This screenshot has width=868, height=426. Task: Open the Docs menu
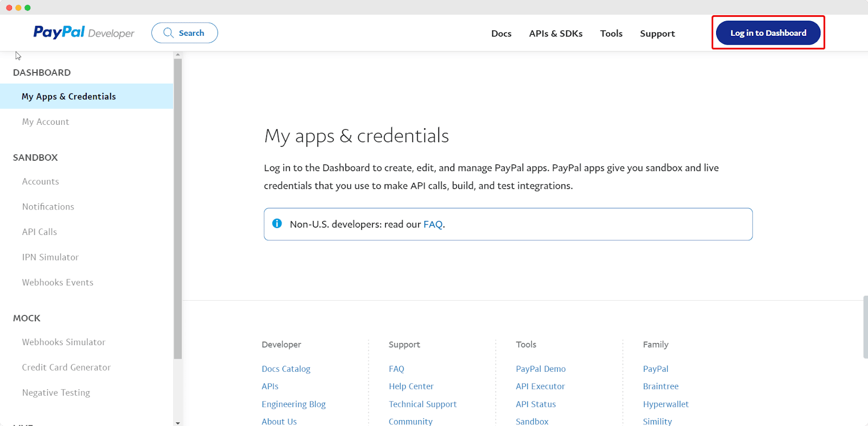tap(501, 34)
